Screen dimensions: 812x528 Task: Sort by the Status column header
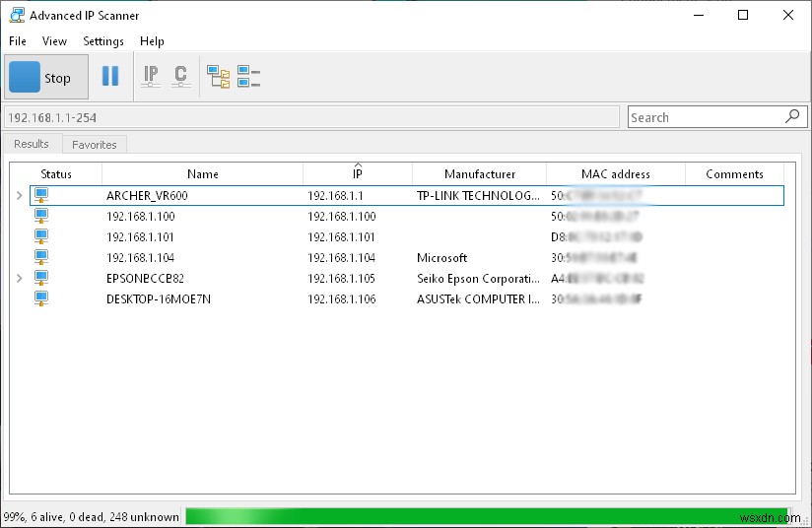[x=56, y=174]
